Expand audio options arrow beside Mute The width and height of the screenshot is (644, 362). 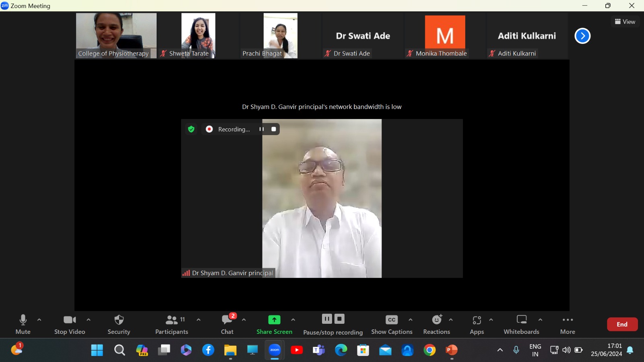coord(39,320)
